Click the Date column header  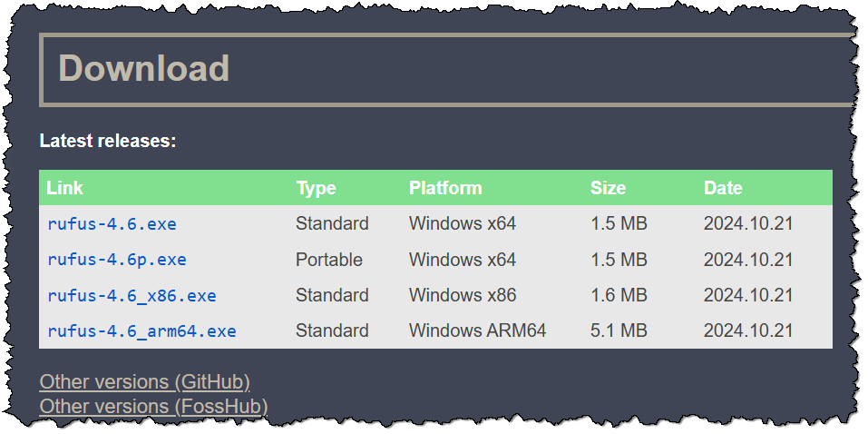723,188
